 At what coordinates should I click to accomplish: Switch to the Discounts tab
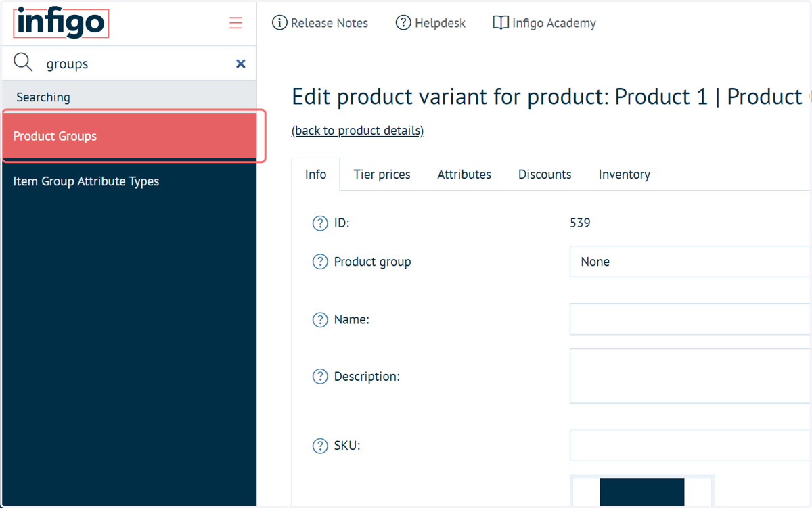tap(545, 175)
